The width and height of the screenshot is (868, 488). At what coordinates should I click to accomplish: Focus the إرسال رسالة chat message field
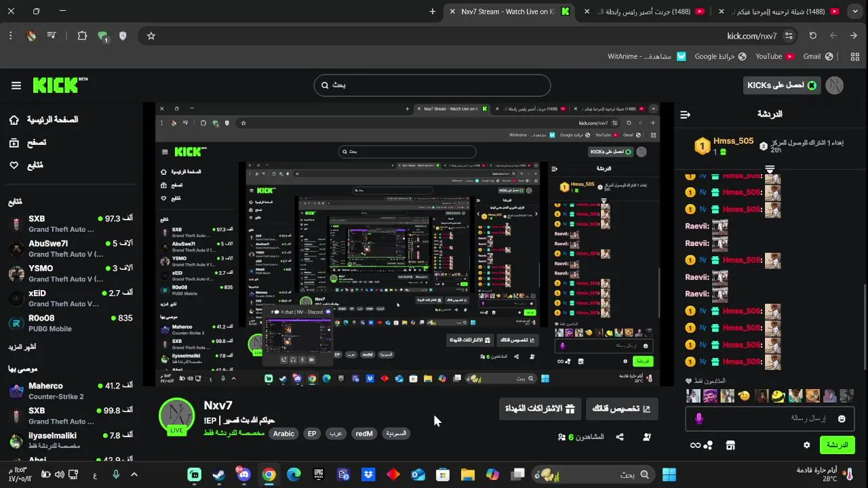pyautogui.click(x=770, y=419)
